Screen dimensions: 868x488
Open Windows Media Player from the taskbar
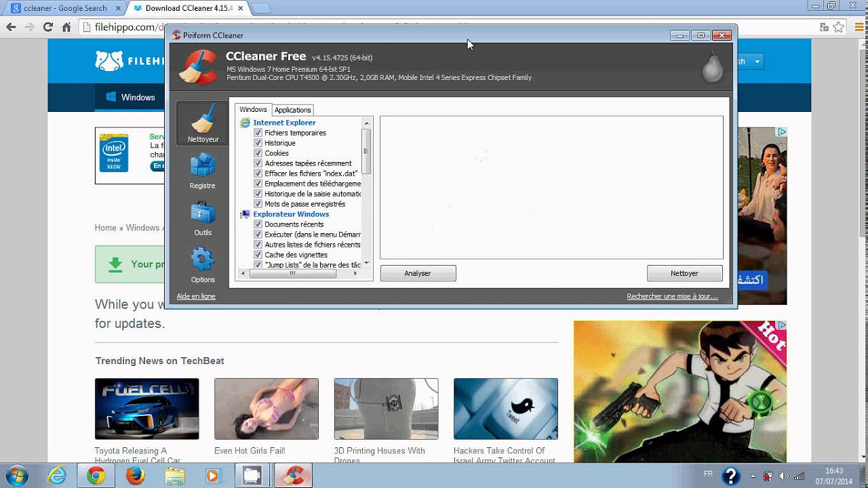tap(213, 476)
